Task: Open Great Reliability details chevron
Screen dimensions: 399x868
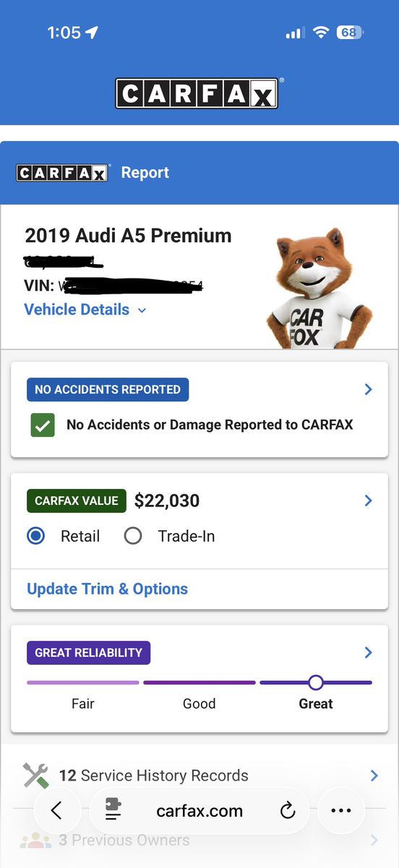Action: coord(368,652)
